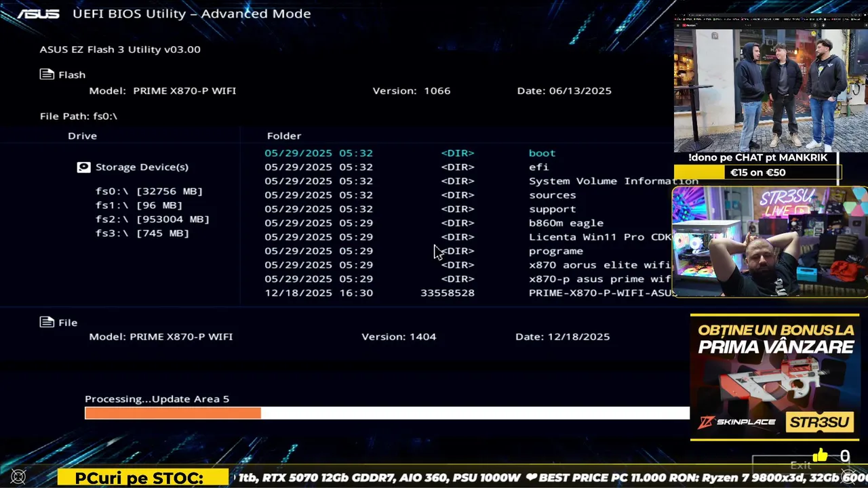The image size is (868, 488).
Task: Click the Processing...Update Area 5 status text
Action: 157,399
